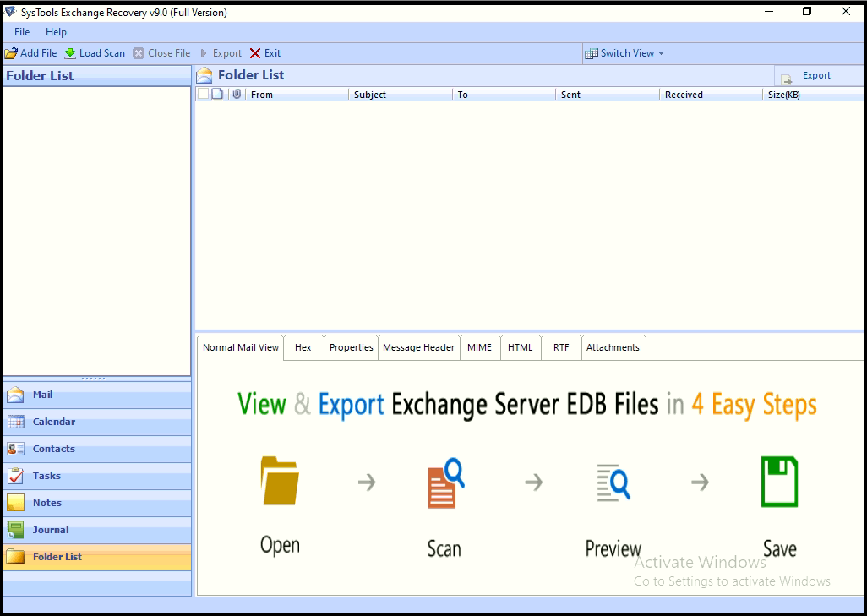Viewport: 867px width, 616px height.
Task: Click the document type column icon
Action: tap(217, 94)
